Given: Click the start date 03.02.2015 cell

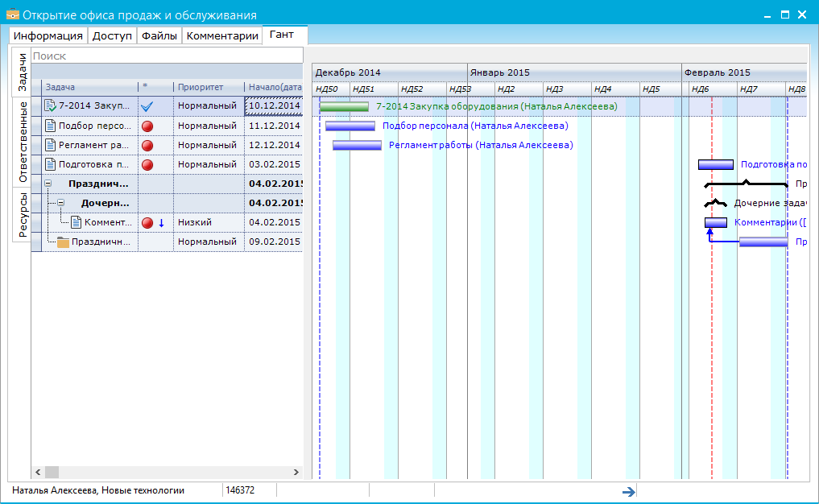Looking at the screenshot, I should click(275, 164).
